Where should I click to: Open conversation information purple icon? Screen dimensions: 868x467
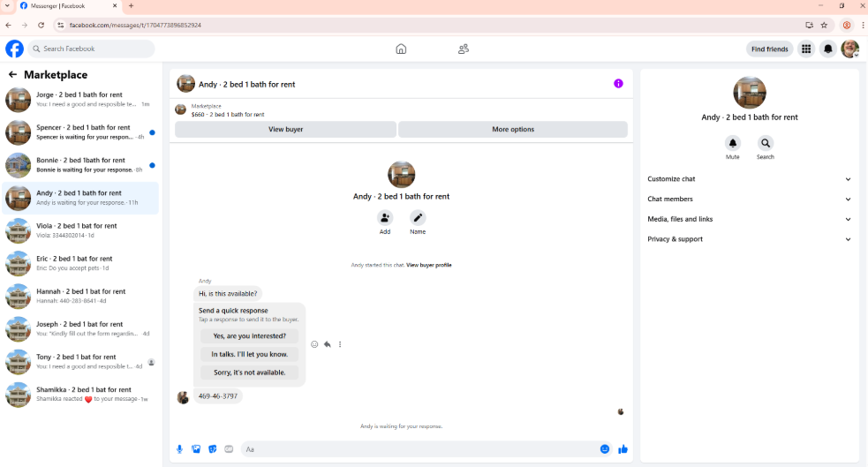[x=618, y=84]
